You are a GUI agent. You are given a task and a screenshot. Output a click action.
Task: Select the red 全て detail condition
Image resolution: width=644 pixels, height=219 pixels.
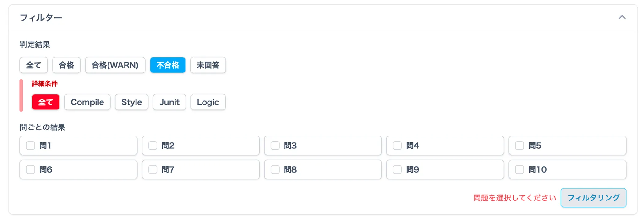point(46,102)
